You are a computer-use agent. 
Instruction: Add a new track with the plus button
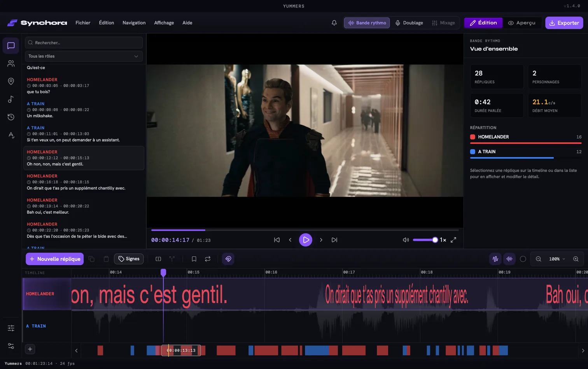(30, 349)
